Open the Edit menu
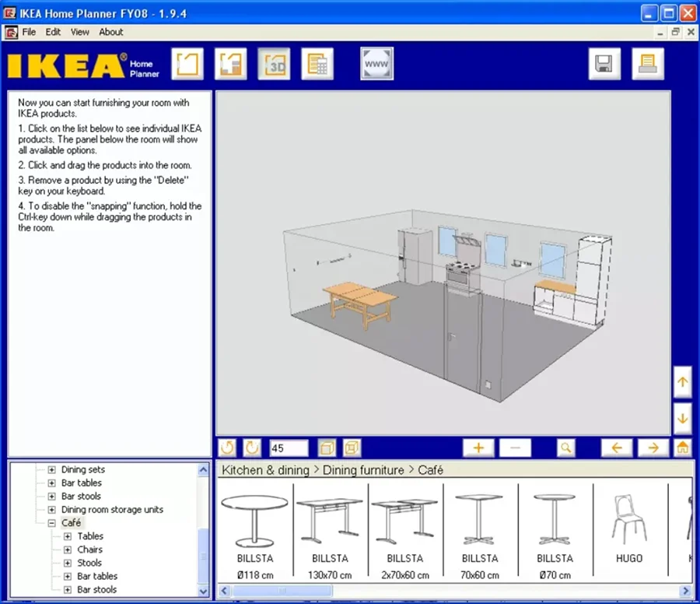Screen dimensions: 700x604 pyautogui.click(x=53, y=32)
